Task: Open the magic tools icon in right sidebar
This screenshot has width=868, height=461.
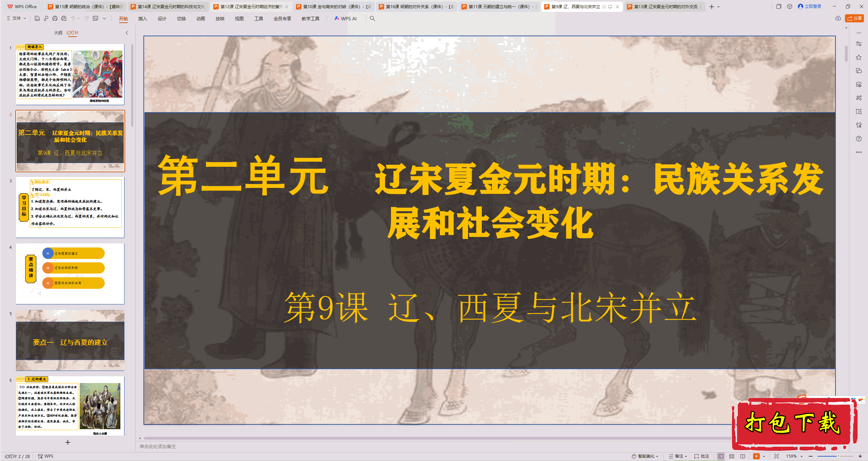Action: (x=859, y=98)
